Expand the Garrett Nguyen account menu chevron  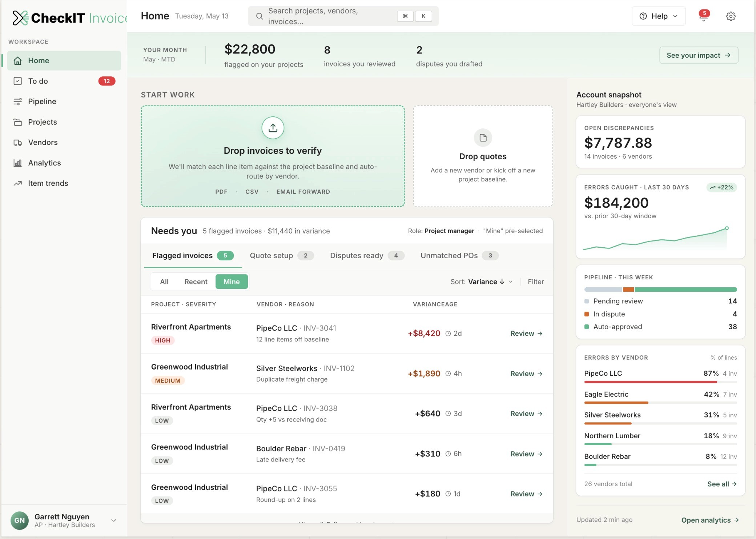pyautogui.click(x=114, y=520)
